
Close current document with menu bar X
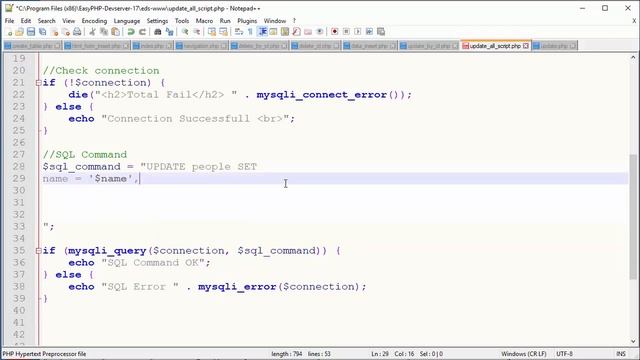(634, 21)
